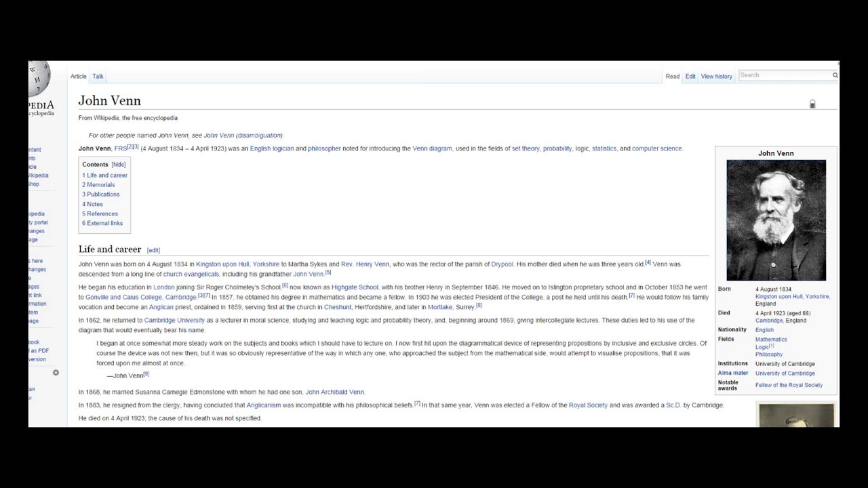Click the page protection padlock icon
The image size is (868, 488).
(x=812, y=104)
